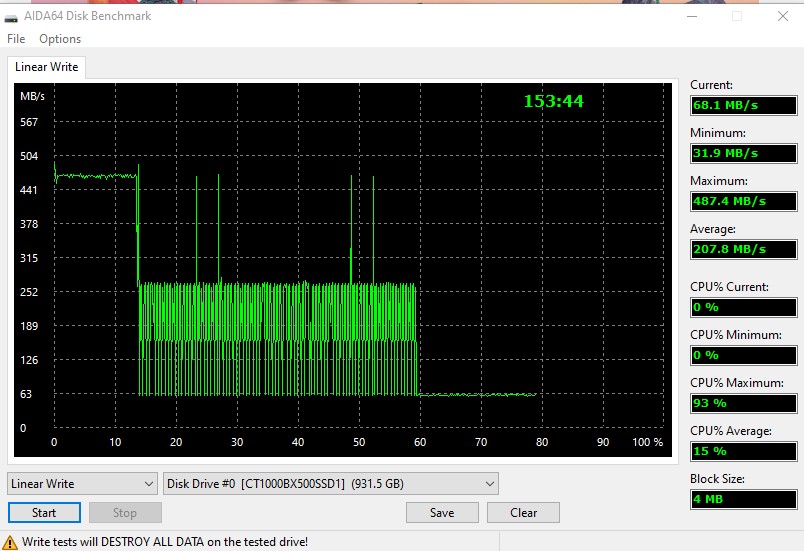The height and width of the screenshot is (551, 804).
Task: Click the Maximum speed value 487.4 MB/s
Action: coord(744,201)
